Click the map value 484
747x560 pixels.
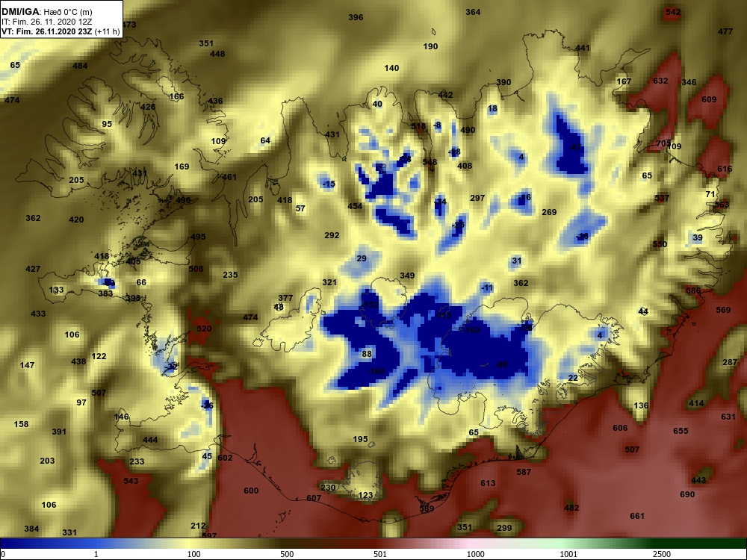click(80, 66)
